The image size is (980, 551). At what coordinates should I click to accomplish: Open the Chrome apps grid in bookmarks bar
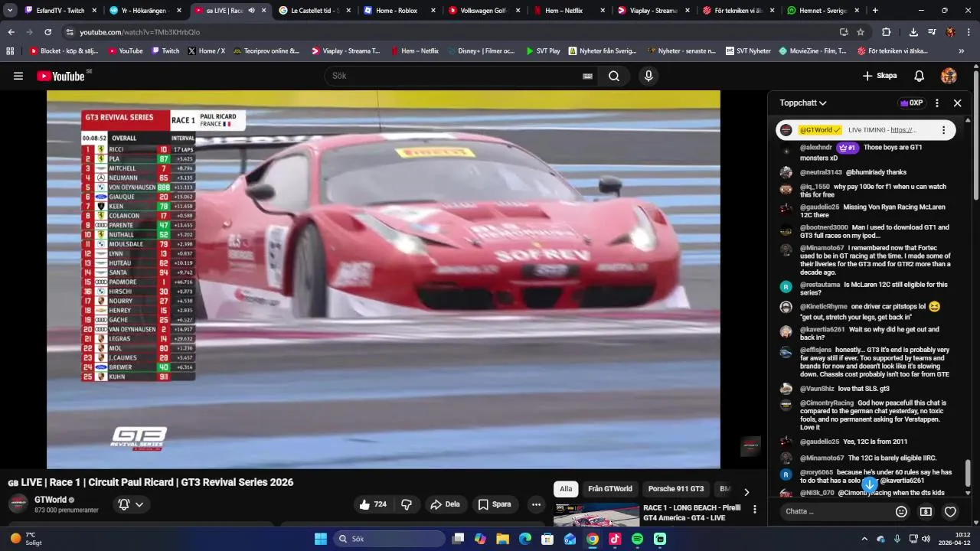(10, 51)
